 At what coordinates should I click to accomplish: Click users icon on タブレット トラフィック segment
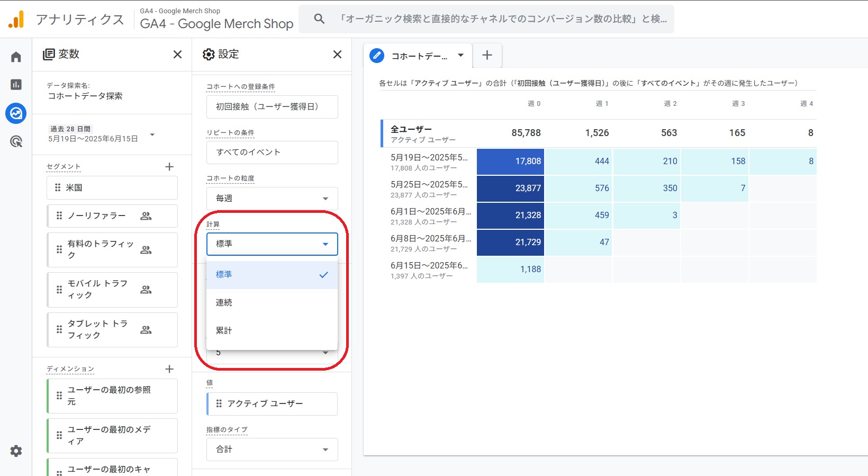coord(146,330)
